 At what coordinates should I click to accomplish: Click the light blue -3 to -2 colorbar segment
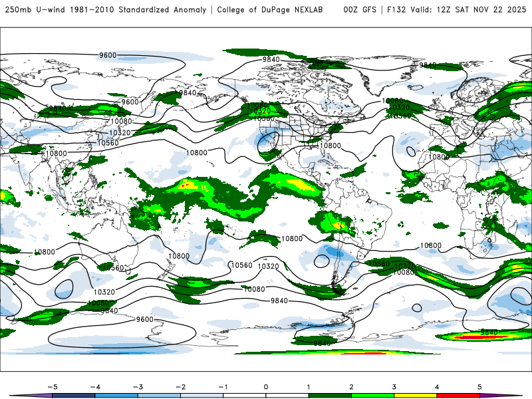(x=159, y=396)
